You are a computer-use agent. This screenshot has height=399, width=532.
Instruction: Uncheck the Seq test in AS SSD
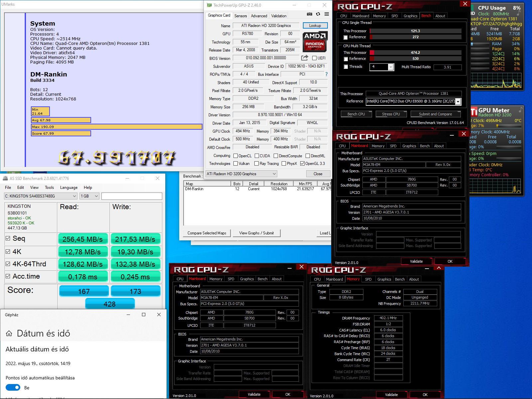[8, 238]
